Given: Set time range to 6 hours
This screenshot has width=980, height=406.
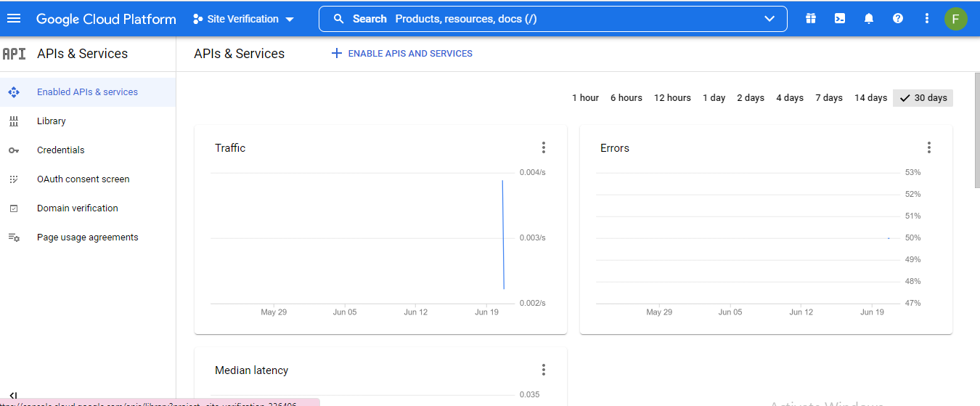Looking at the screenshot, I should tap(626, 98).
